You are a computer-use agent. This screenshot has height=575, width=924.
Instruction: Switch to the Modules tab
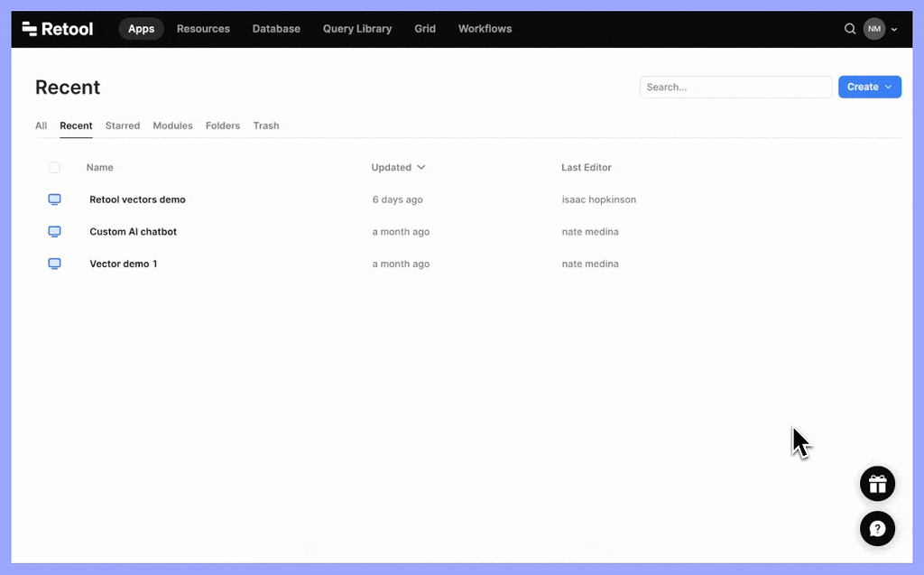pos(172,125)
